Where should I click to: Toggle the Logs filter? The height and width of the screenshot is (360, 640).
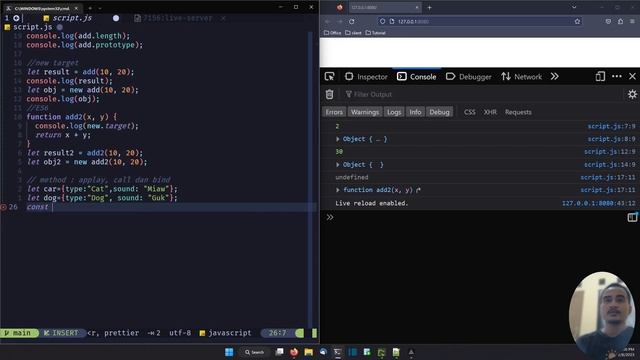(394, 112)
